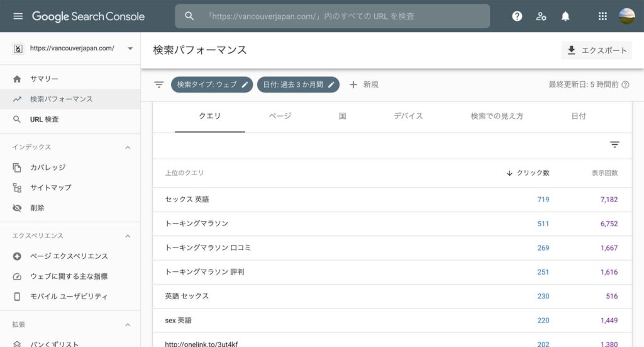Open the Google account profile avatar
Screen dimensions: 644x347
[627, 16]
